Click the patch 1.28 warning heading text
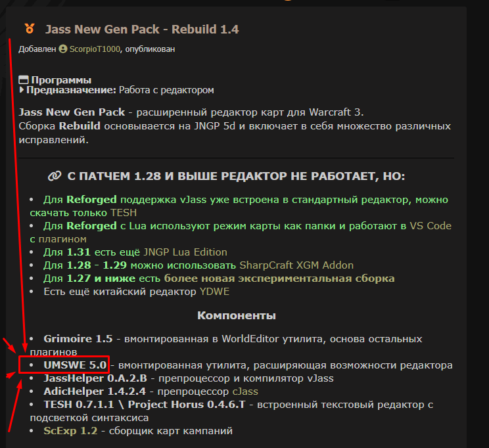Viewport: 489px width, 448px height. [236, 176]
